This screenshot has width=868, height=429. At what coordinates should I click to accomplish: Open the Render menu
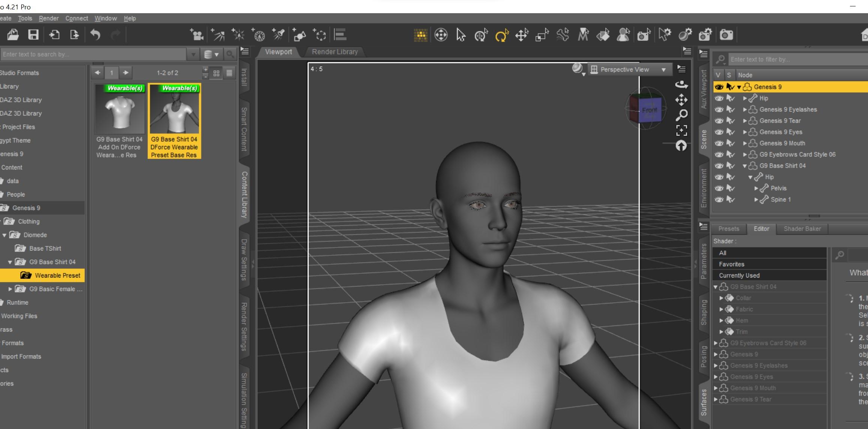tap(48, 18)
